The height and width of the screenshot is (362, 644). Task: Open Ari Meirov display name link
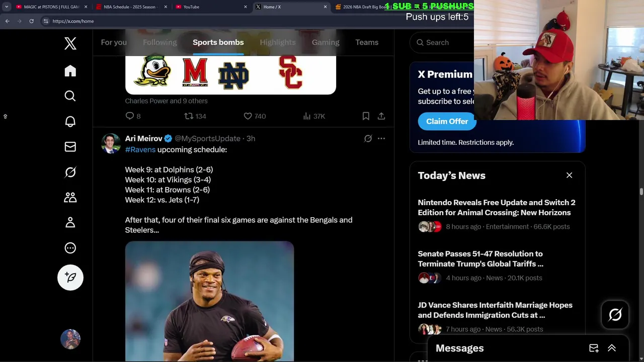click(x=143, y=138)
